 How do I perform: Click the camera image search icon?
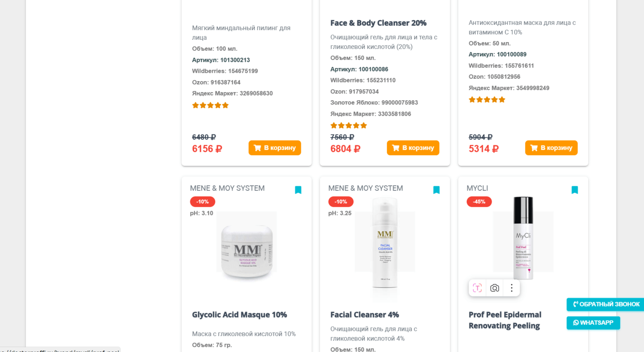tap(495, 288)
